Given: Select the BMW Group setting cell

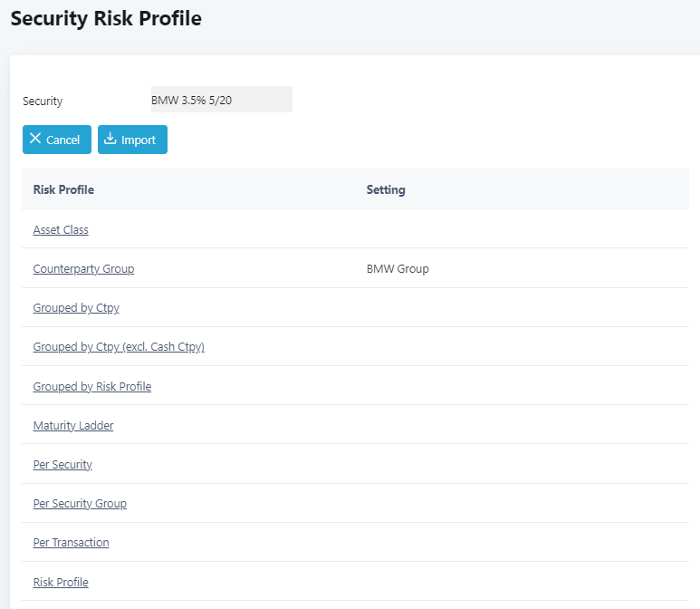Looking at the screenshot, I should (398, 269).
